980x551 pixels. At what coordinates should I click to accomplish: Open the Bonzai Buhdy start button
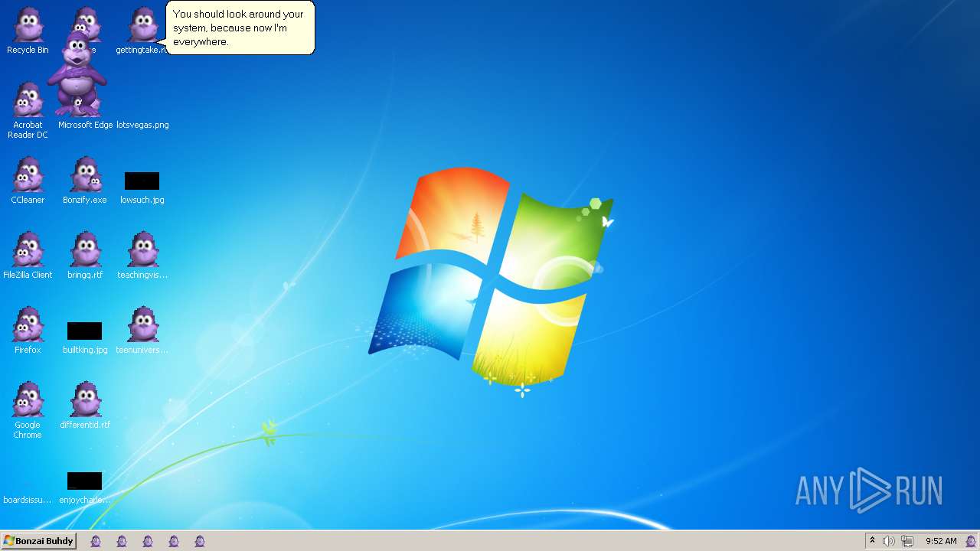pyautogui.click(x=39, y=541)
